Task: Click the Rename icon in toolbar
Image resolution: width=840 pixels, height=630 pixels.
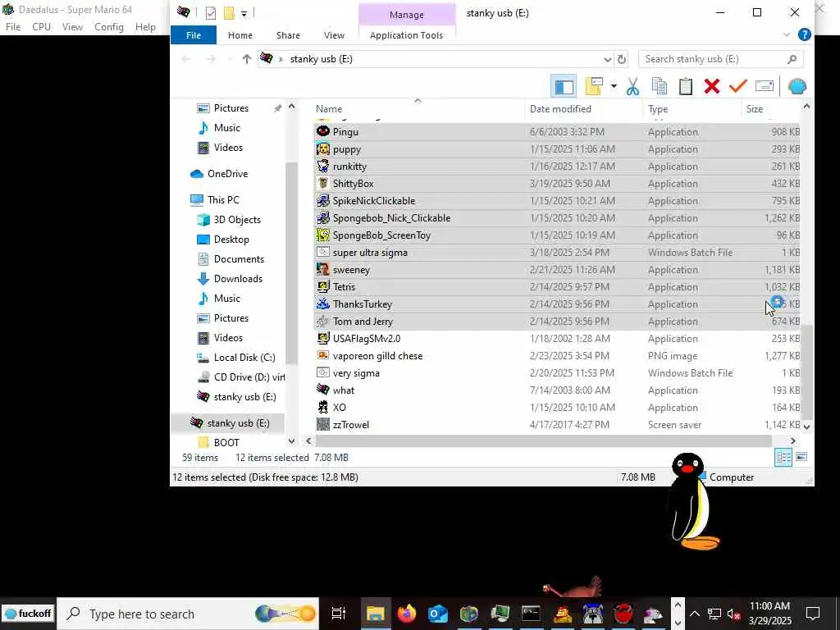Action: (765, 86)
